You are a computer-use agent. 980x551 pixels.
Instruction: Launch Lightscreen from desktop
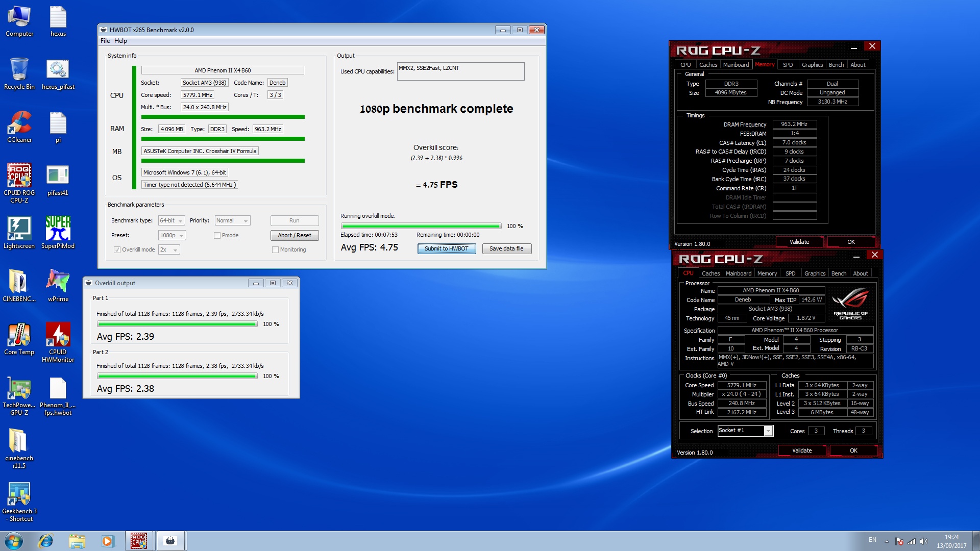[19, 233]
